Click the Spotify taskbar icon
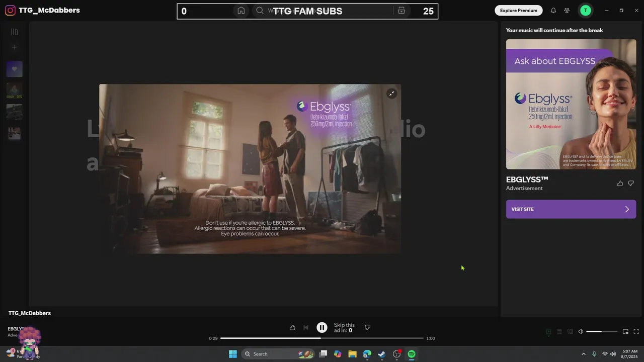 [412, 354]
